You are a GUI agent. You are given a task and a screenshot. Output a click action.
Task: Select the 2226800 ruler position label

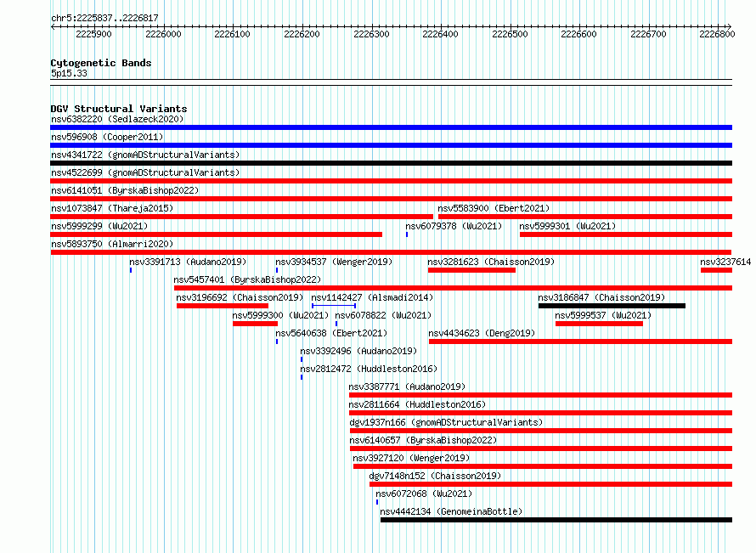pos(717,34)
